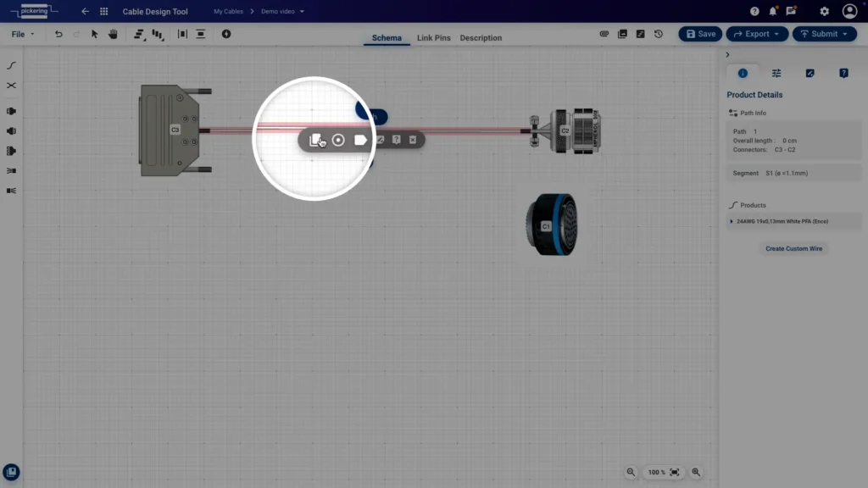Edit the wire via the pencil icon
This screenshot has height=488, width=868.
pyautogui.click(x=381, y=140)
